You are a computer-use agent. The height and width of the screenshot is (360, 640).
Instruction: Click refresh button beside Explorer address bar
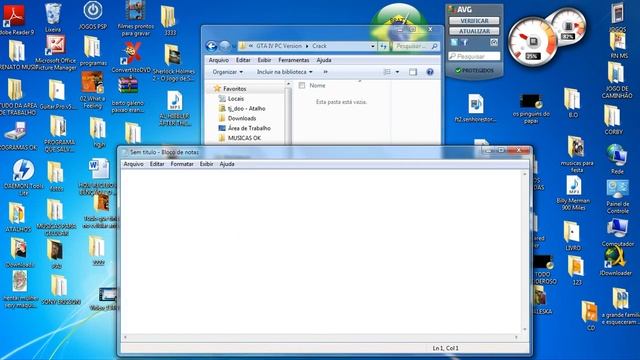coord(383,47)
